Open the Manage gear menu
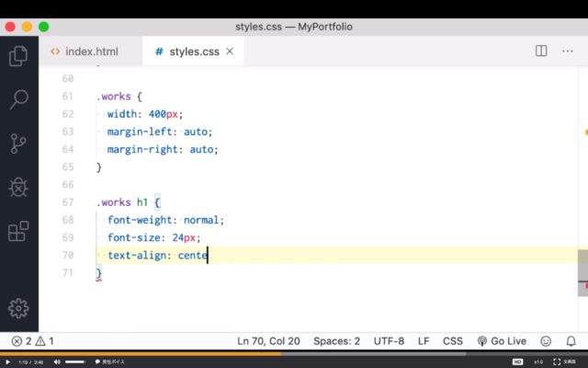This screenshot has height=368, width=588. pyautogui.click(x=18, y=308)
